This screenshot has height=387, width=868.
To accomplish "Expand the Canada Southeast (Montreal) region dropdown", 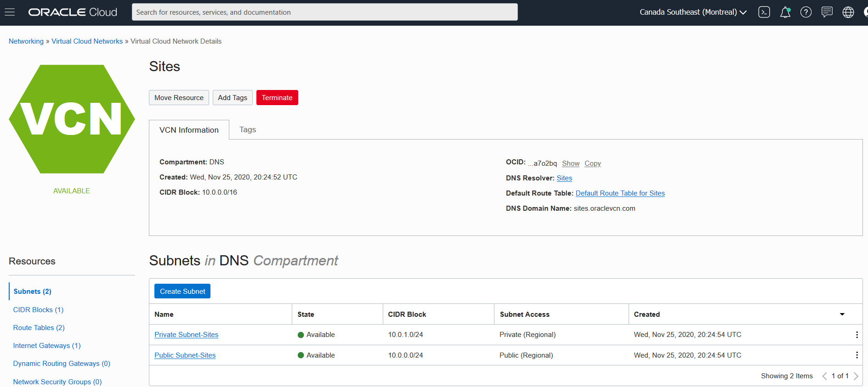I will click(x=692, y=12).
